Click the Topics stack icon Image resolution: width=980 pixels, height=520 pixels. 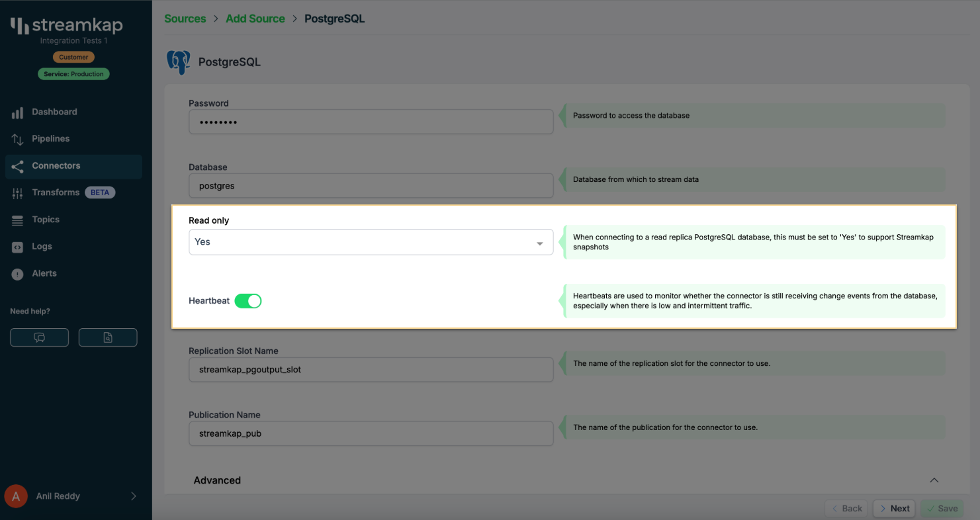[18, 220]
